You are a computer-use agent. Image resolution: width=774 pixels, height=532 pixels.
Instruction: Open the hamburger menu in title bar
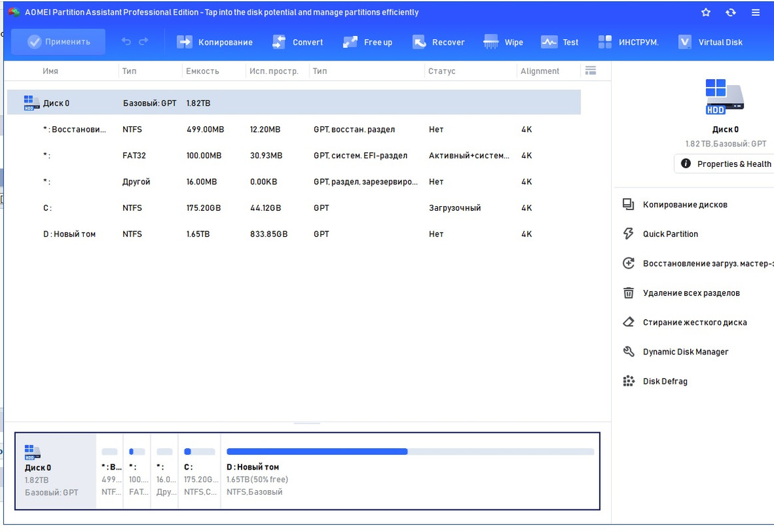756,13
